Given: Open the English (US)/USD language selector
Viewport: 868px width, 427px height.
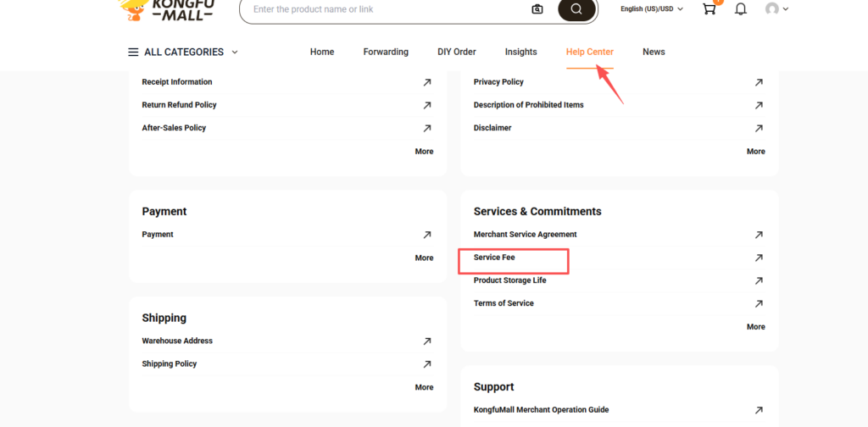Looking at the screenshot, I should click(x=651, y=9).
